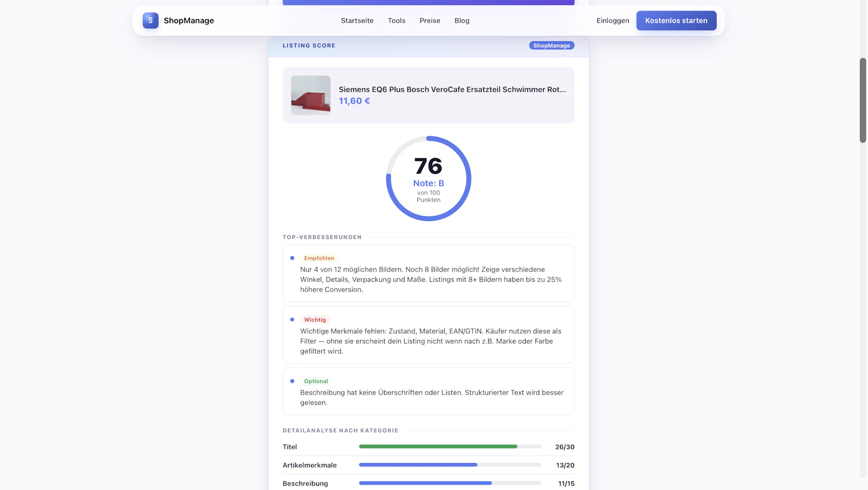868x490 pixels.
Task: Click the ShopManage brand name
Action: pos(189,21)
